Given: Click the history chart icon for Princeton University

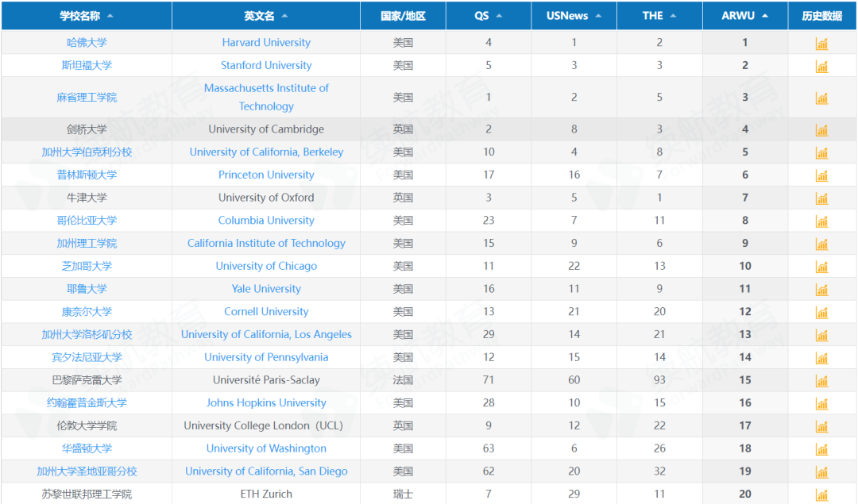Looking at the screenshot, I should point(822,176).
